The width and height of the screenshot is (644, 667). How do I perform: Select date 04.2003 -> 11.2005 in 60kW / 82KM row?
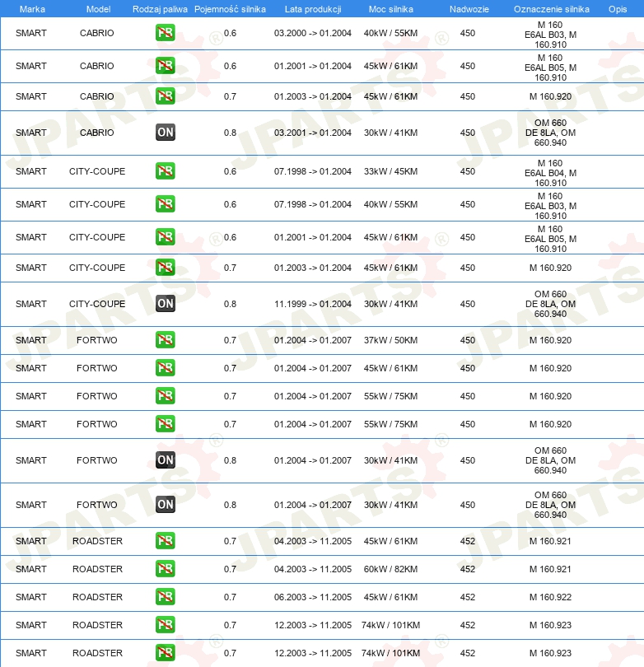(x=313, y=569)
